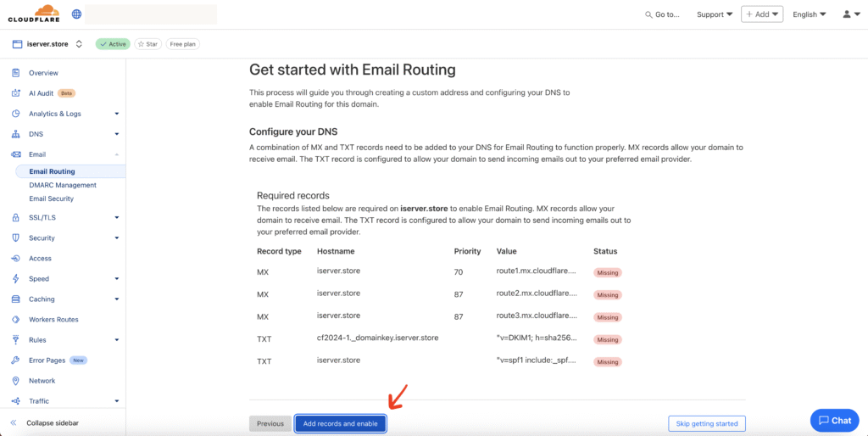Click the Active status badge
This screenshot has height=436, width=868.
pos(113,44)
